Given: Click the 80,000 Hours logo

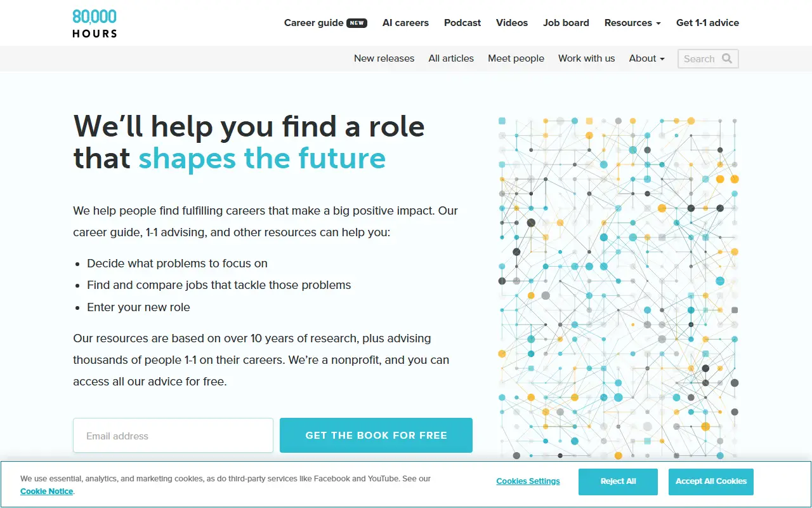Looking at the screenshot, I should click(95, 23).
